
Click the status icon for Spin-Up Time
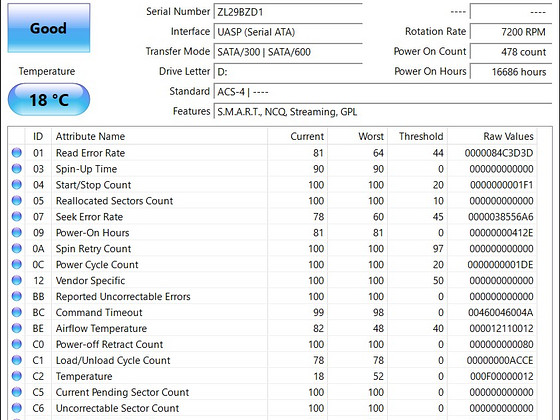pyautogui.click(x=16, y=169)
